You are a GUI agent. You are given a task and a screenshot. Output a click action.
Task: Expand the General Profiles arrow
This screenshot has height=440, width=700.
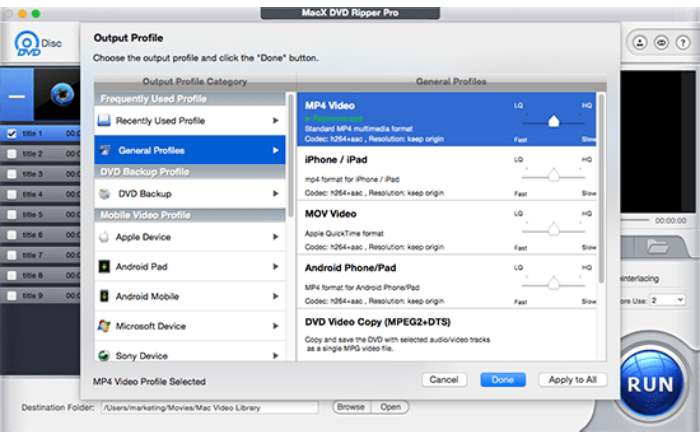tap(275, 150)
